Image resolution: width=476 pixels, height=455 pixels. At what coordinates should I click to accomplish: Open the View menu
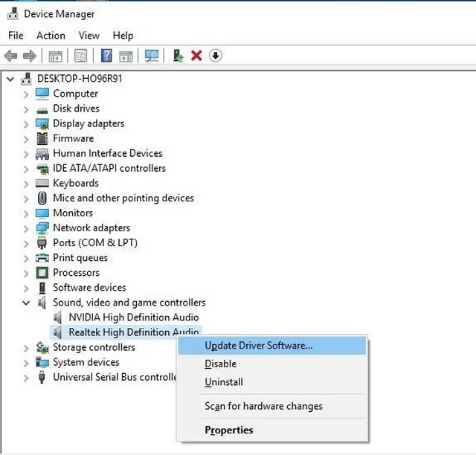click(89, 35)
